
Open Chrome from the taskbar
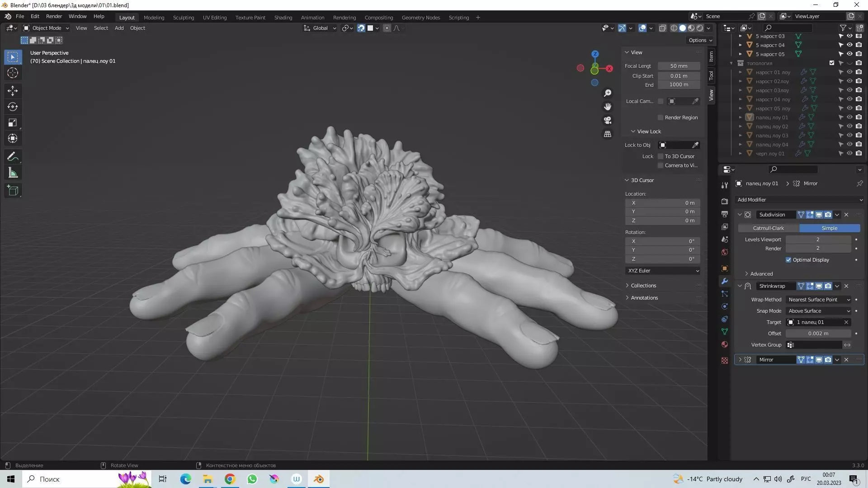tap(230, 479)
